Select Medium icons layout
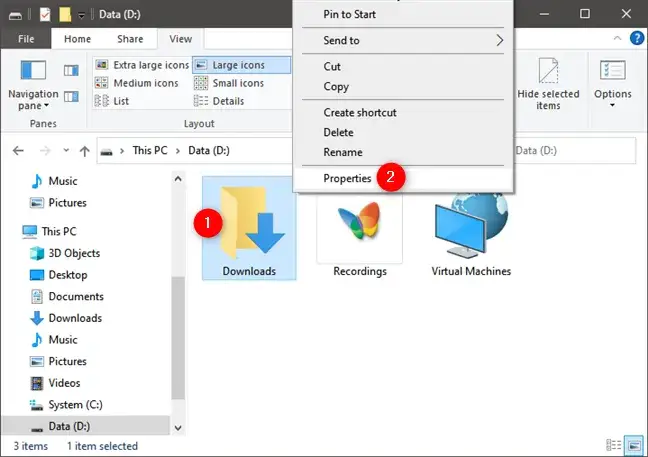This screenshot has width=648, height=457. 137,83
